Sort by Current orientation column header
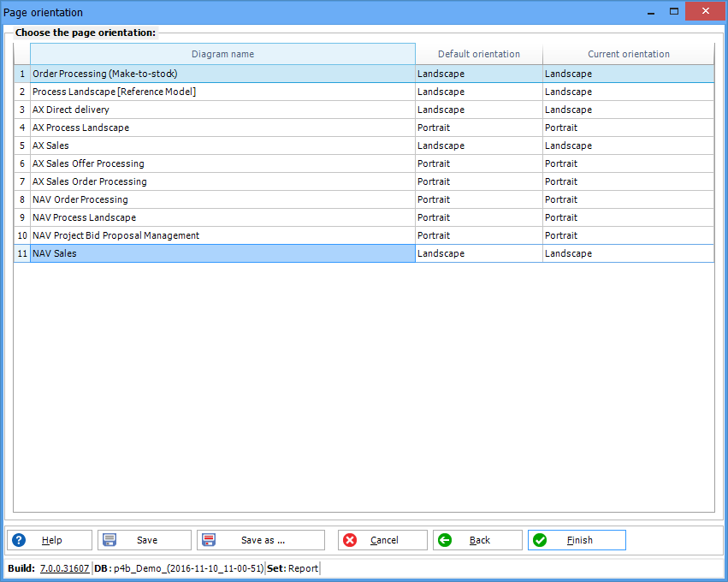Image resolution: width=728 pixels, height=582 pixels. [629, 54]
